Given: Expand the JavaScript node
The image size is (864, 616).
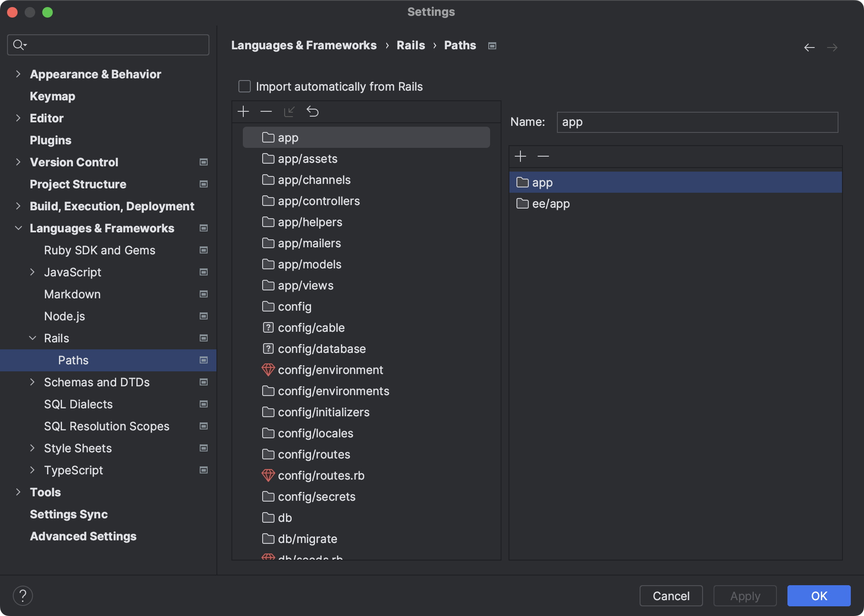Looking at the screenshot, I should (32, 272).
